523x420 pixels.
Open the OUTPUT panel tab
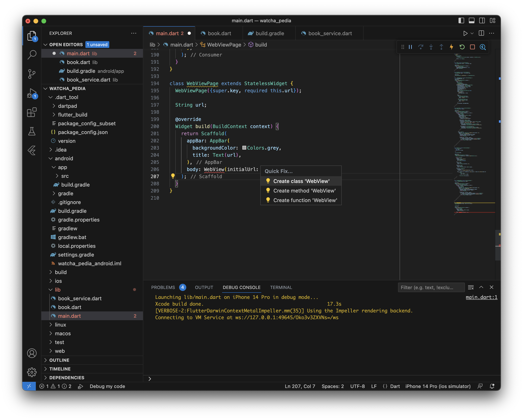[204, 287]
